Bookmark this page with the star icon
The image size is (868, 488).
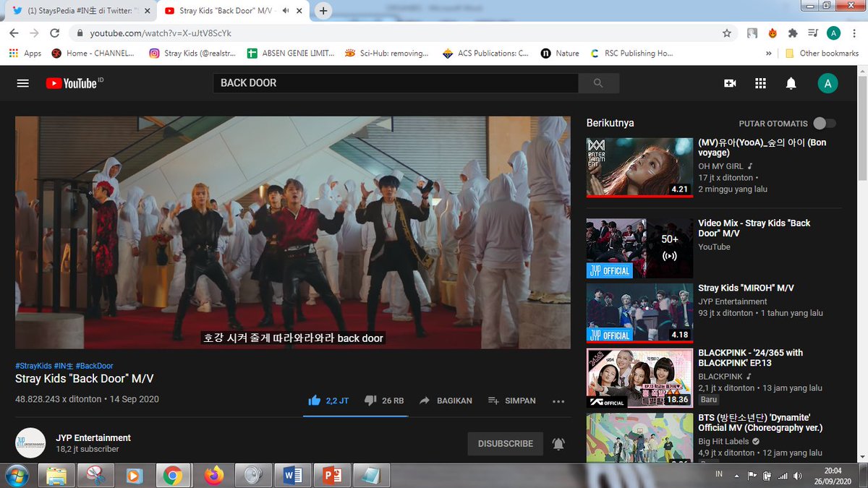727,33
